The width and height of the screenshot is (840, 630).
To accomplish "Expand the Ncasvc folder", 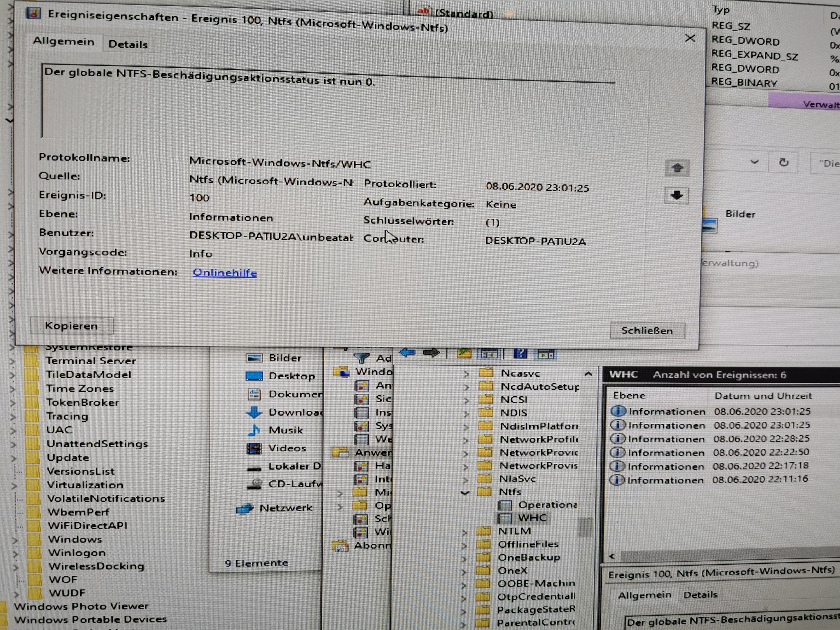I will (x=466, y=374).
